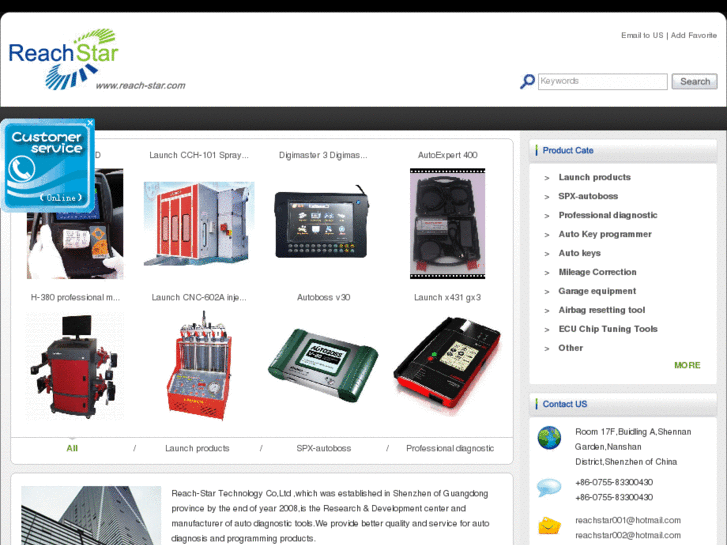Viewport: 727px width, 545px height.
Task: Click the Launch CNC-602A inje... title
Action: pyautogui.click(x=199, y=297)
